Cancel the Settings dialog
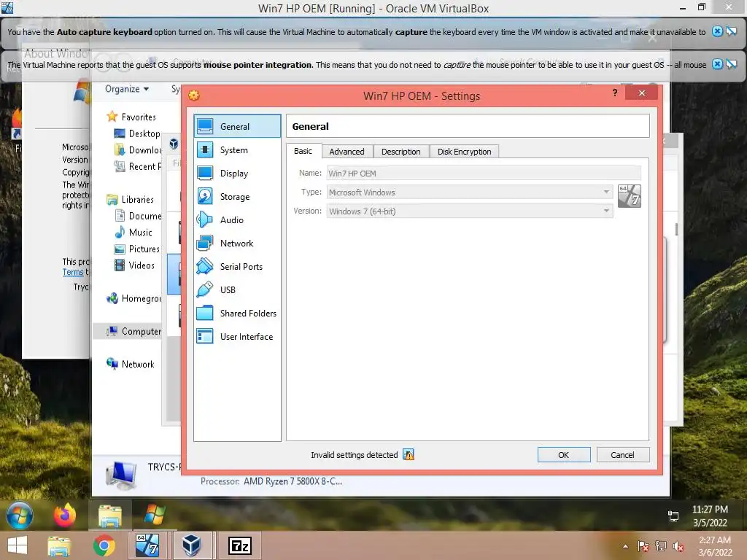 click(x=623, y=455)
